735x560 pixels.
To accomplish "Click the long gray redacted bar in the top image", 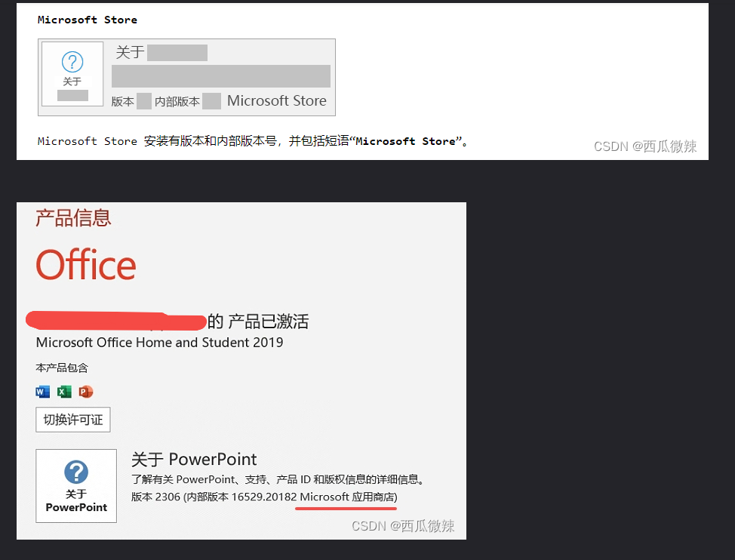I will point(221,76).
